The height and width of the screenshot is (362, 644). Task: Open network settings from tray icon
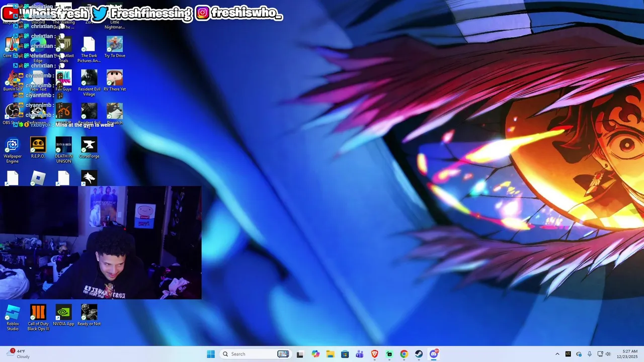[600, 354]
